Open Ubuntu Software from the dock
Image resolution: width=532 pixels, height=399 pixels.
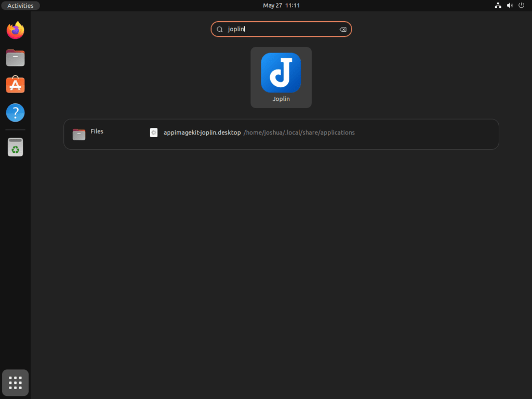tap(15, 85)
